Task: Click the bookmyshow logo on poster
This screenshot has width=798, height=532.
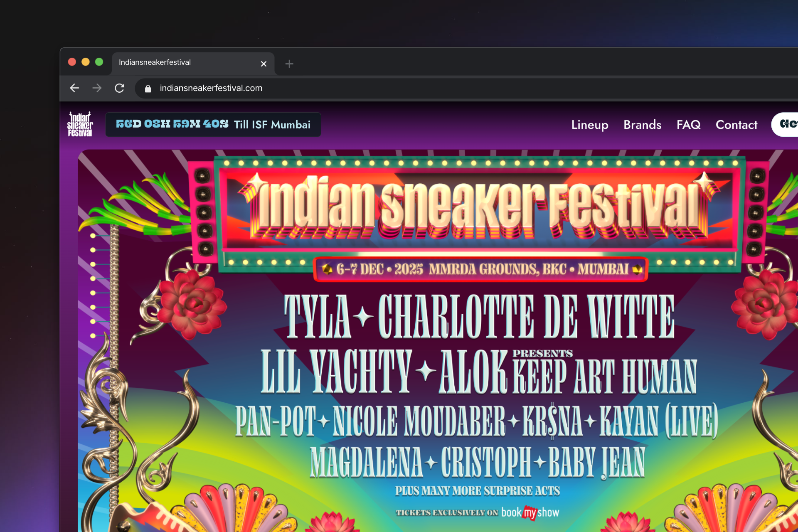Action: pyautogui.click(x=530, y=512)
